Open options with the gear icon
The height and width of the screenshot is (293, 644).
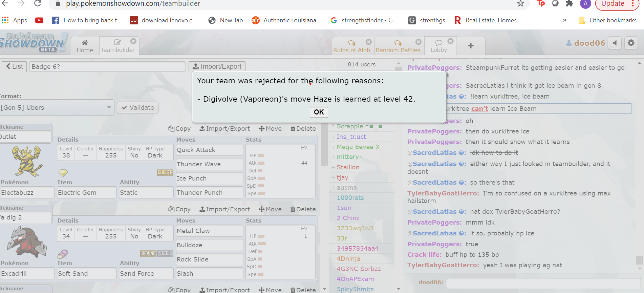pyautogui.click(x=631, y=43)
